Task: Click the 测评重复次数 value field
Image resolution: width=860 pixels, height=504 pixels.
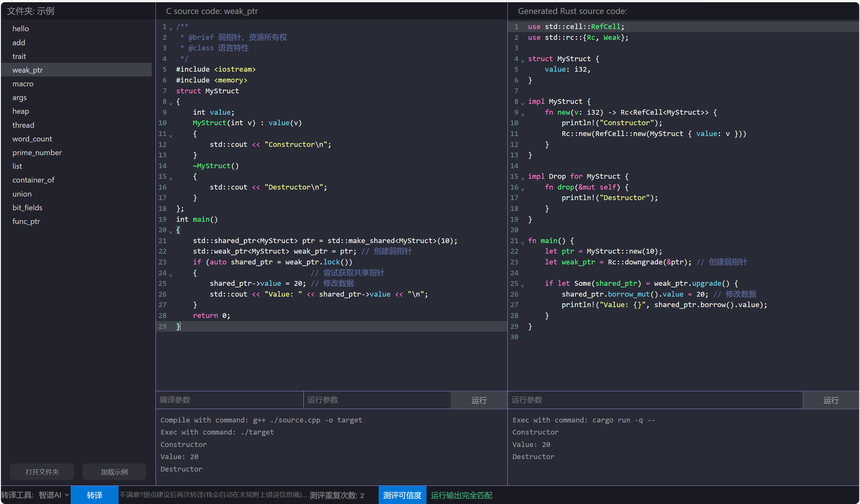Action: coord(368,495)
